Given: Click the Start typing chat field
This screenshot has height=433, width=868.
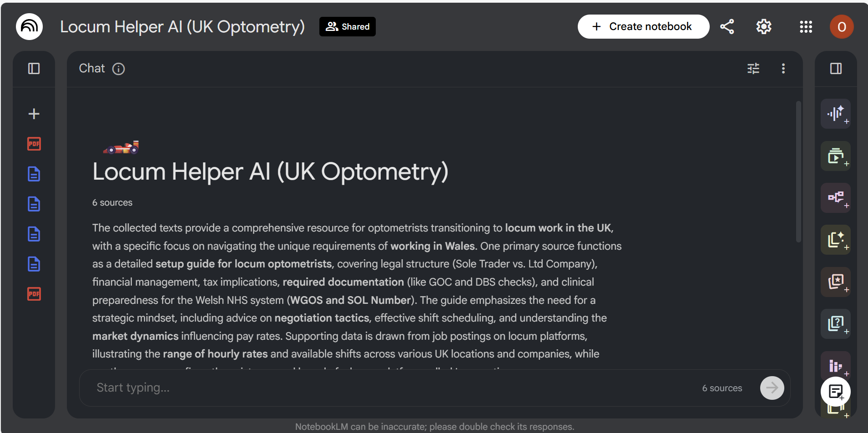Looking at the screenshot, I should point(318,388).
